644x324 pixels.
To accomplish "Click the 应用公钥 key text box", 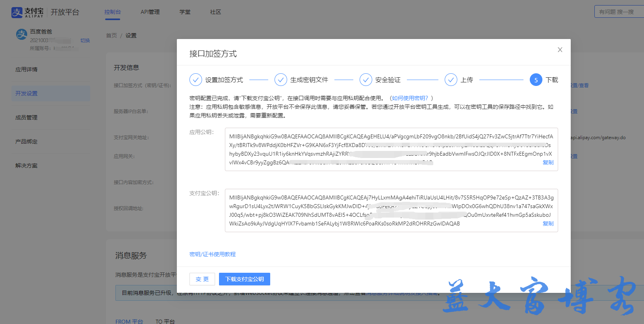I will (392, 149).
